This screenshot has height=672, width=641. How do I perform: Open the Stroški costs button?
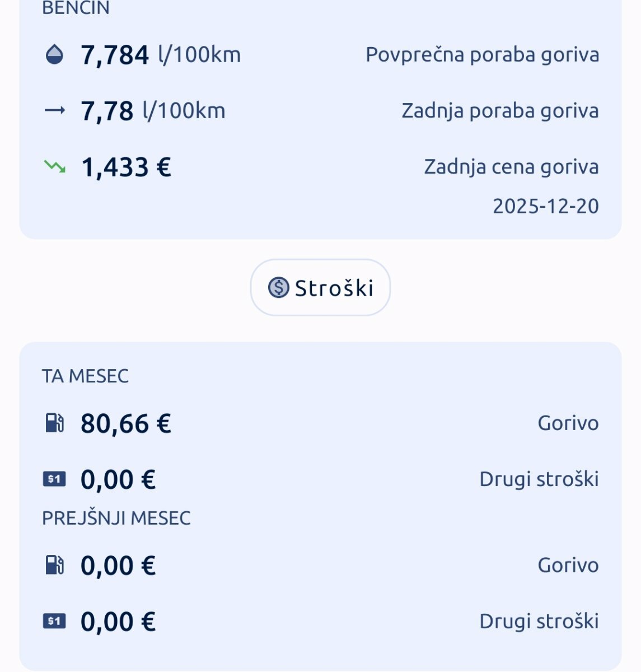tap(320, 288)
